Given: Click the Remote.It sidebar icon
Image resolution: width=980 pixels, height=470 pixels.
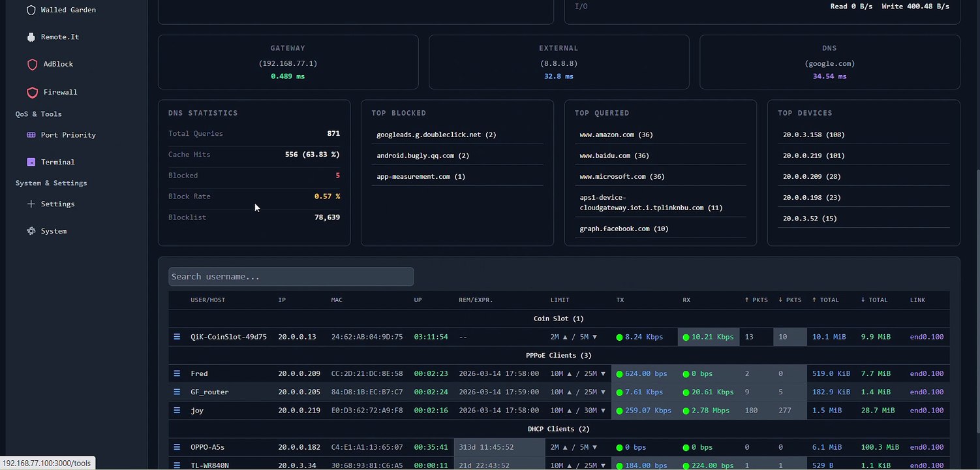Looking at the screenshot, I should (x=31, y=37).
